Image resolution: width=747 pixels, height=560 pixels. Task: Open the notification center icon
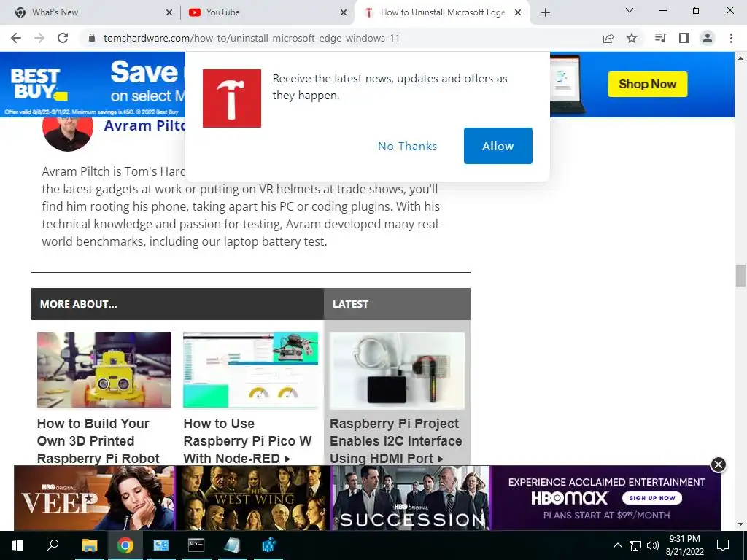tap(723, 545)
